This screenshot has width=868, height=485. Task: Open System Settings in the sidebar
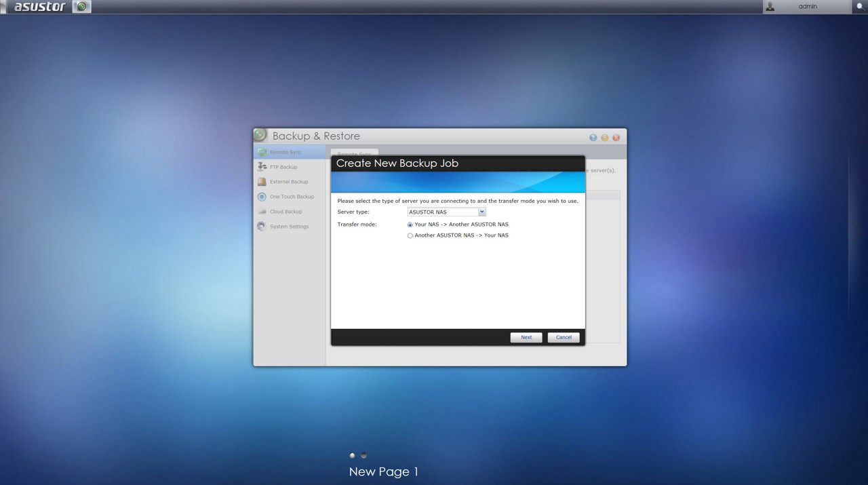(290, 227)
